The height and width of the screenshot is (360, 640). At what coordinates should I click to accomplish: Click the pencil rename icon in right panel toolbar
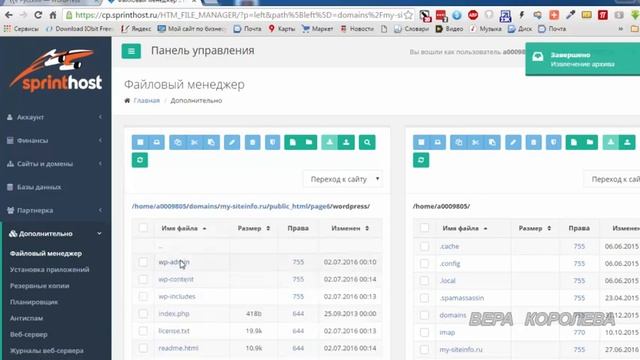513,142
